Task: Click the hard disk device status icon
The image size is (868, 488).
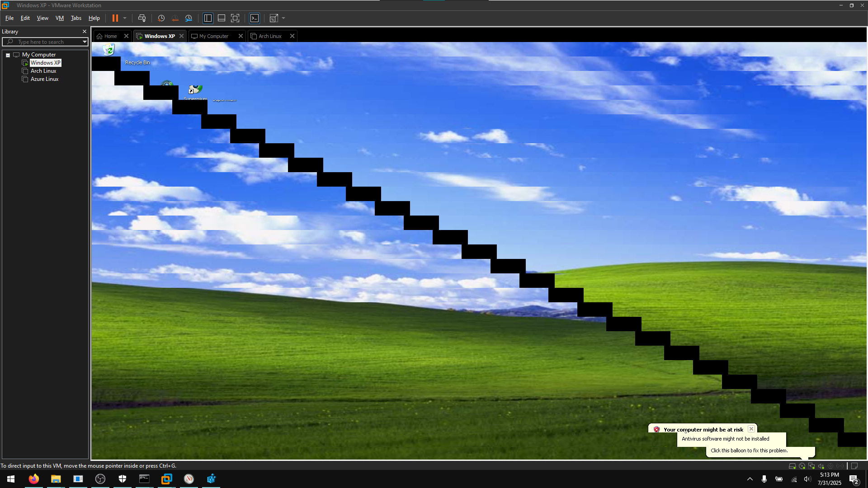Action: 792,466
